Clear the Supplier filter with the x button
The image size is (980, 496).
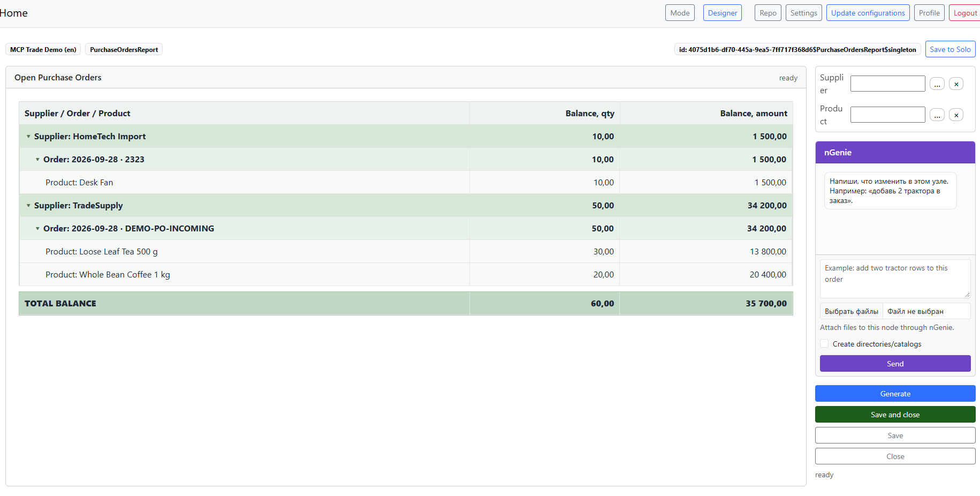pyautogui.click(x=956, y=84)
